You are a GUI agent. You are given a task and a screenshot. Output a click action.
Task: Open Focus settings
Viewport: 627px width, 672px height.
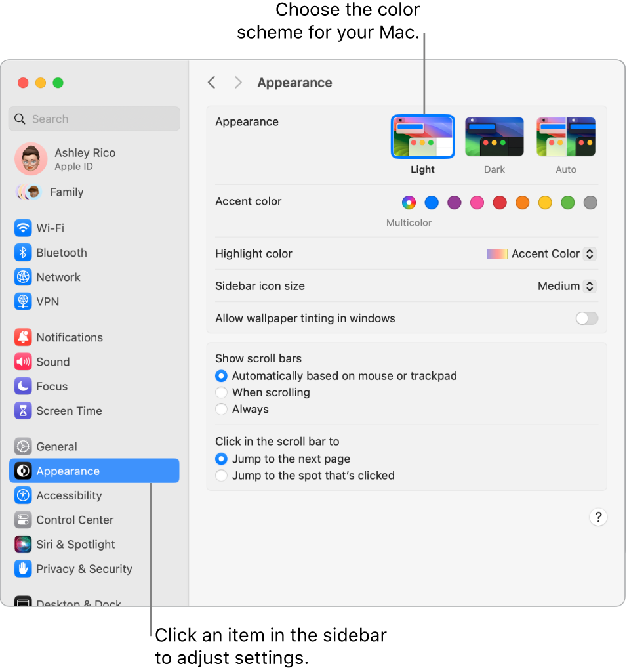[x=48, y=387]
